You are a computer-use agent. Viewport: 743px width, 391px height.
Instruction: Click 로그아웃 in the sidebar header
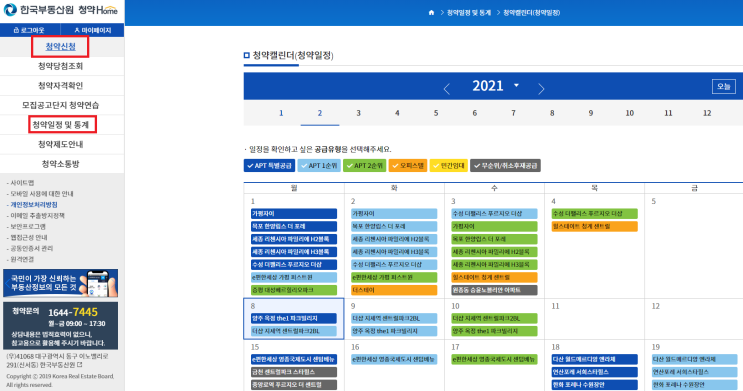click(x=29, y=30)
